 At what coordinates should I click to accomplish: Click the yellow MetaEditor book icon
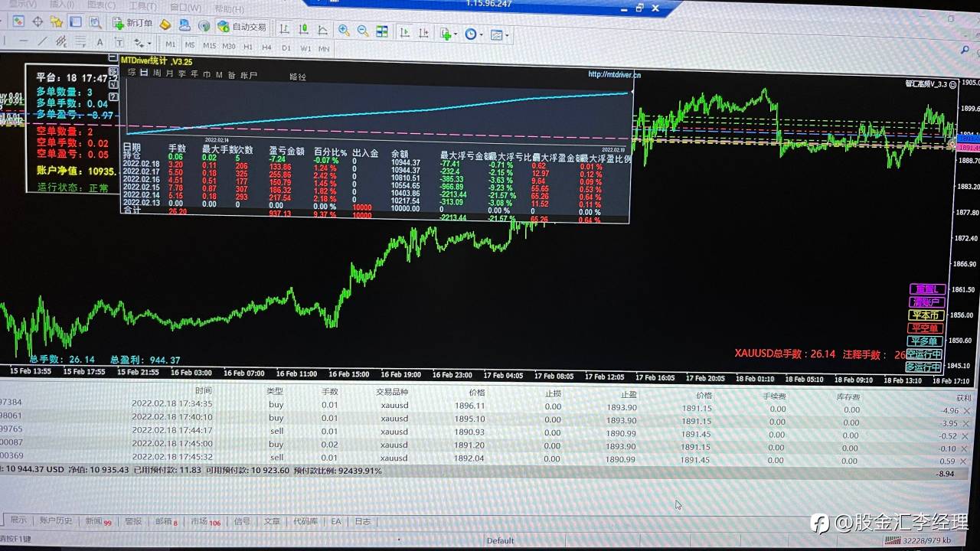tap(165, 24)
